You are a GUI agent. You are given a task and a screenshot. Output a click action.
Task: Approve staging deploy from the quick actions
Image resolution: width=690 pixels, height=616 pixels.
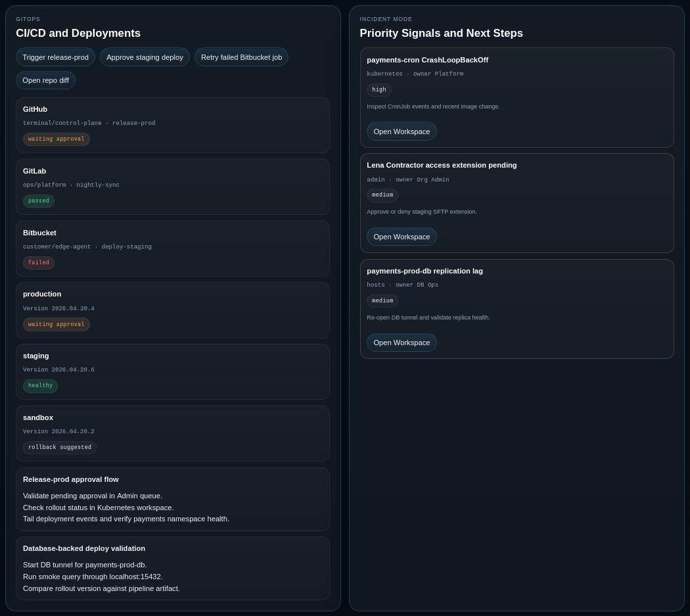coord(145,57)
